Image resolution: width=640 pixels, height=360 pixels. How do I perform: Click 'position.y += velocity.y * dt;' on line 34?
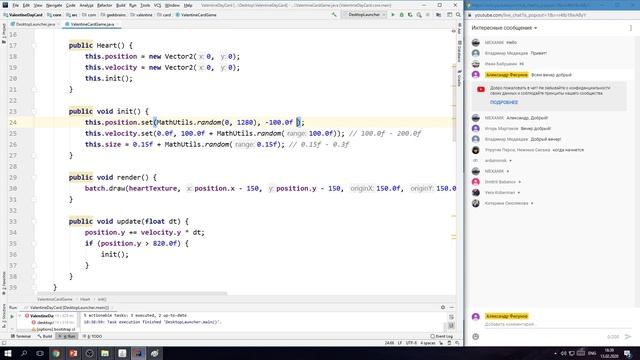(x=144, y=232)
